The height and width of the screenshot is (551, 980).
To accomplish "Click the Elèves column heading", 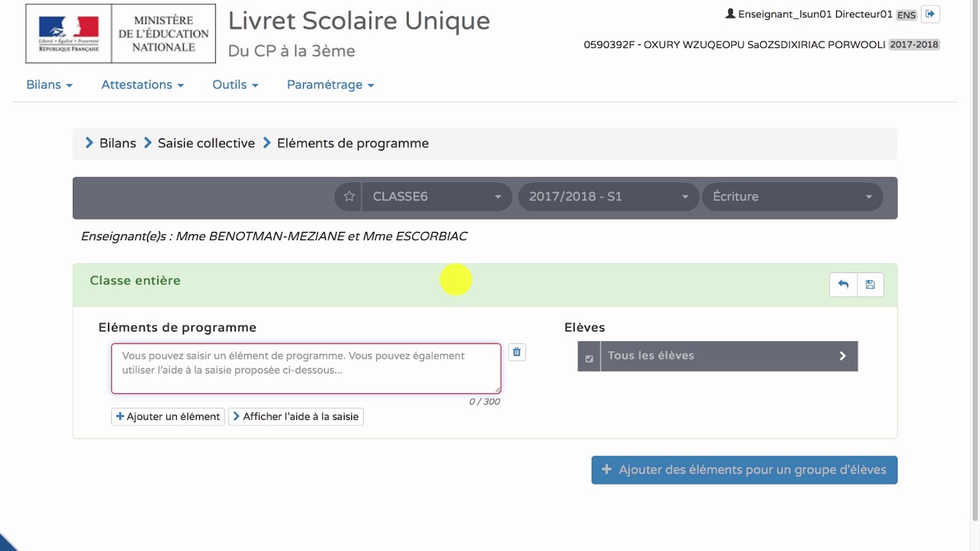I will [x=585, y=328].
